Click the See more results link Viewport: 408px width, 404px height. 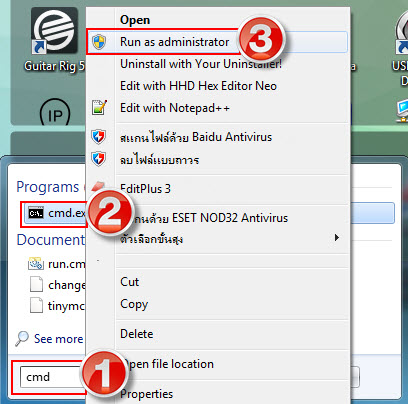tap(58, 339)
